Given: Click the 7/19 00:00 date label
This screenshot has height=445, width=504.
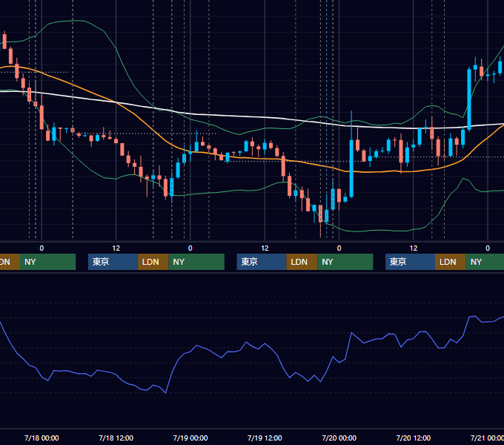Looking at the screenshot, I should click(190, 438).
